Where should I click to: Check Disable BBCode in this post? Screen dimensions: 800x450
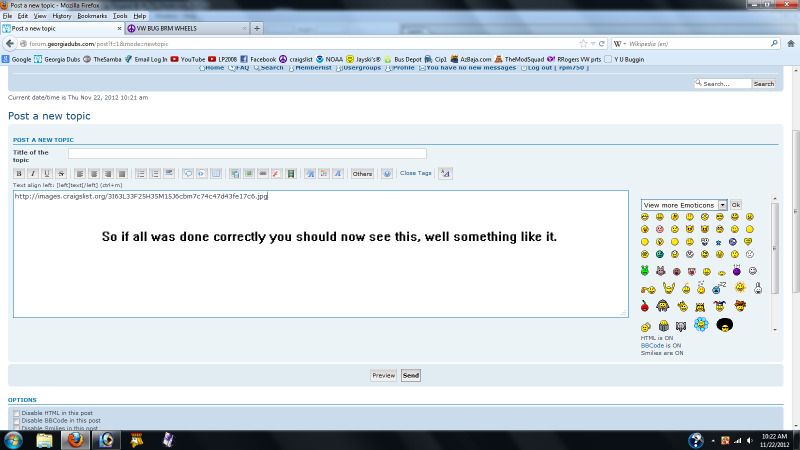[16, 421]
